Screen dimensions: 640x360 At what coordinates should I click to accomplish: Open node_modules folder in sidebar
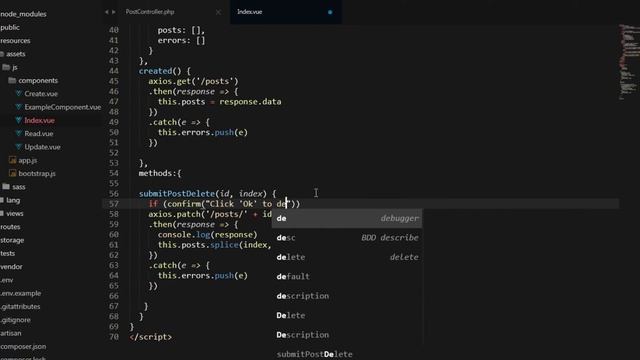pos(23,14)
